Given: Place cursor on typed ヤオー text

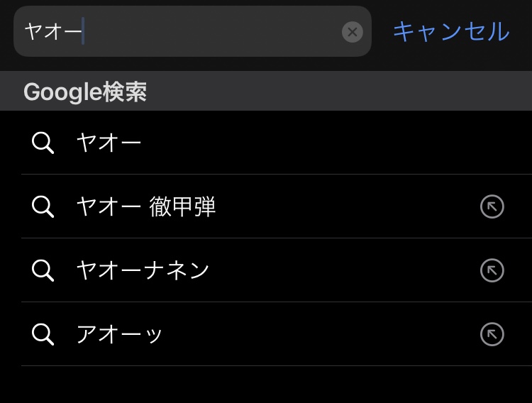Looking at the screenshot, I should point(53,32).
